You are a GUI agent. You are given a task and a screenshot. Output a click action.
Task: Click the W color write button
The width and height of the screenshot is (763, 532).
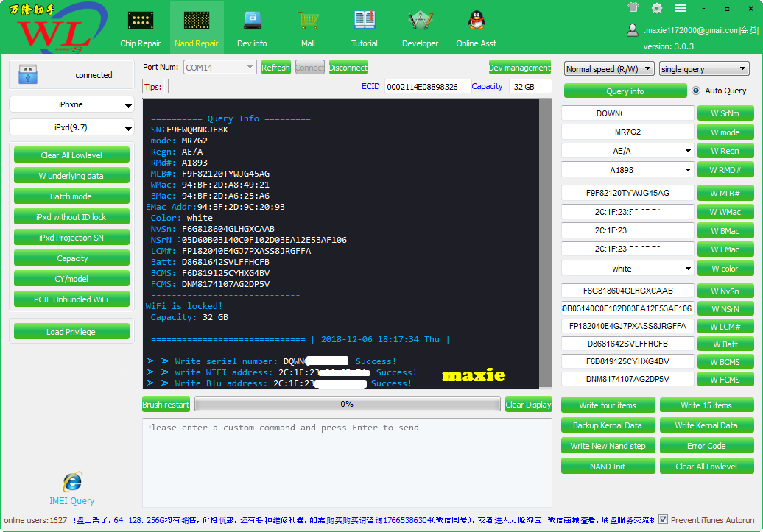[725, 269]
